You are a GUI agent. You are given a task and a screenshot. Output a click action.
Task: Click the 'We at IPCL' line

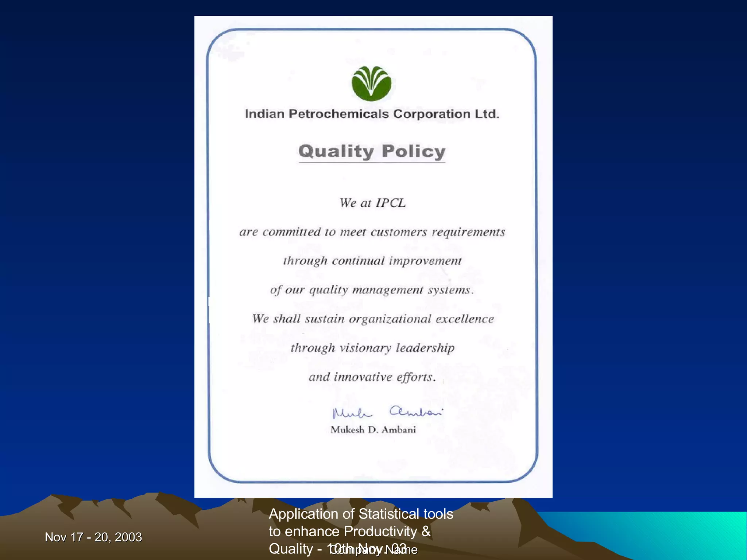point(372,203)
